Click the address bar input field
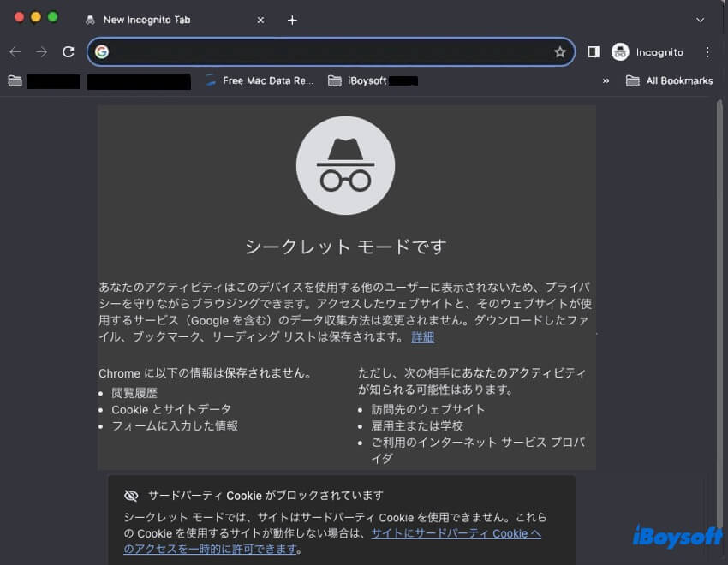This screenshot has height=565, width=728. tap(330, 52)
